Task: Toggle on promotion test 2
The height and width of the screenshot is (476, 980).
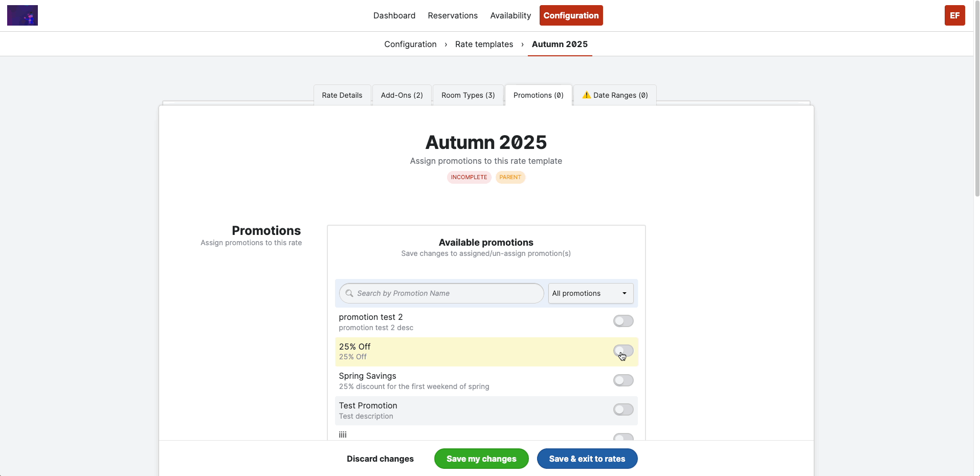Action: 623,321
